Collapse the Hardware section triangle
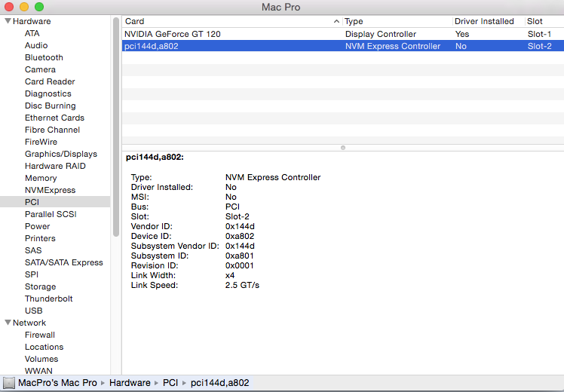The image size is (564, 392). pyautogui.click(x=8, y=21)
